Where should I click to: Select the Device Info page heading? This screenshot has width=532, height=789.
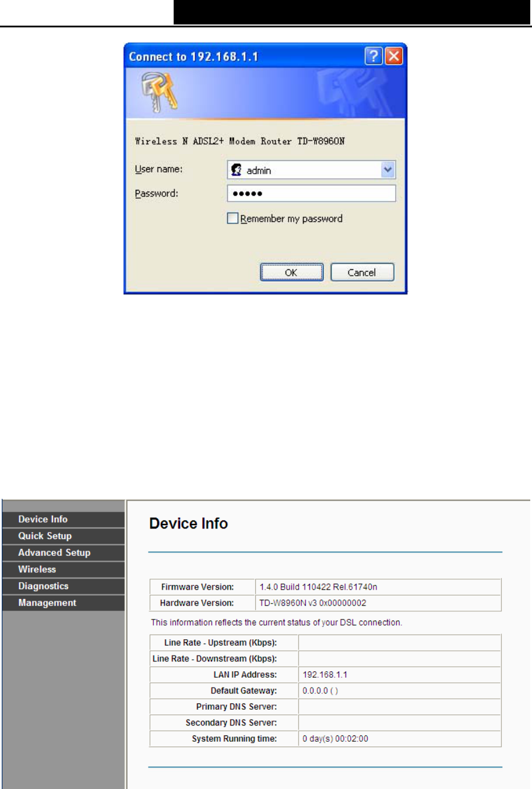coord(188,523)
